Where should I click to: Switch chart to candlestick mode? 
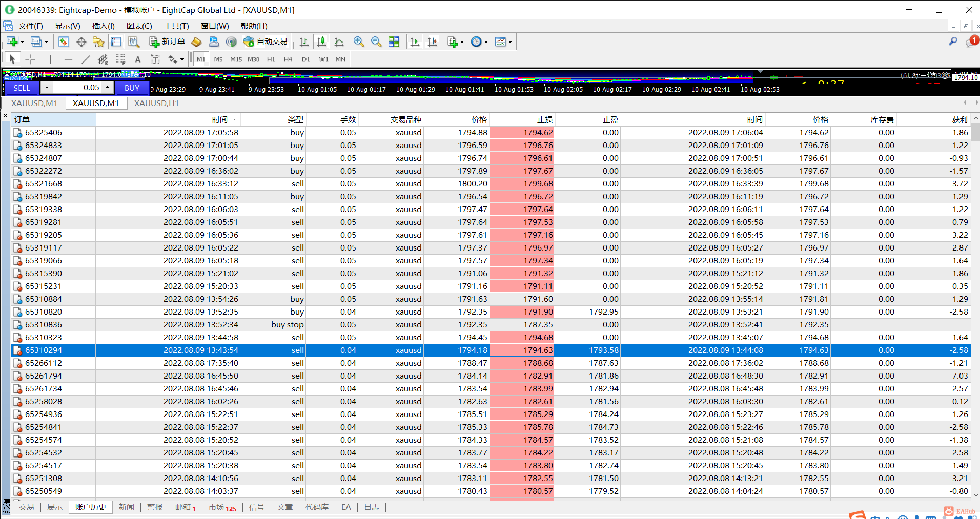pos(321,41)
